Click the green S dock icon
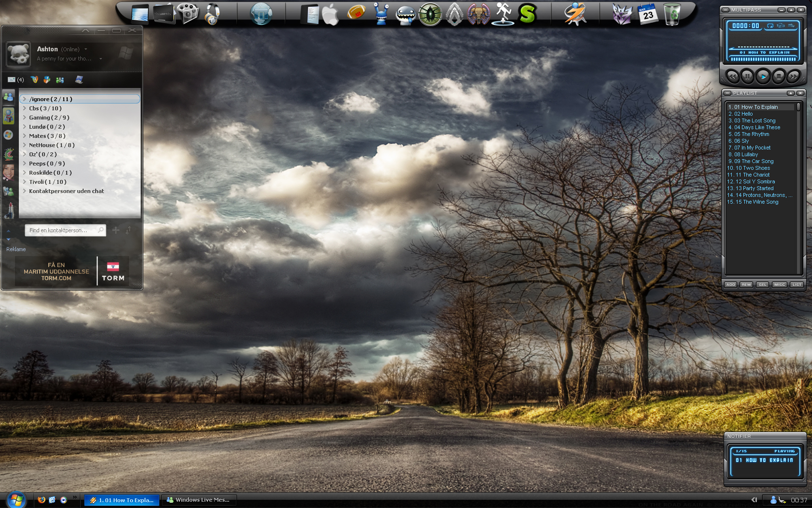Screen dimensions: 812x508 pos(527,14)
